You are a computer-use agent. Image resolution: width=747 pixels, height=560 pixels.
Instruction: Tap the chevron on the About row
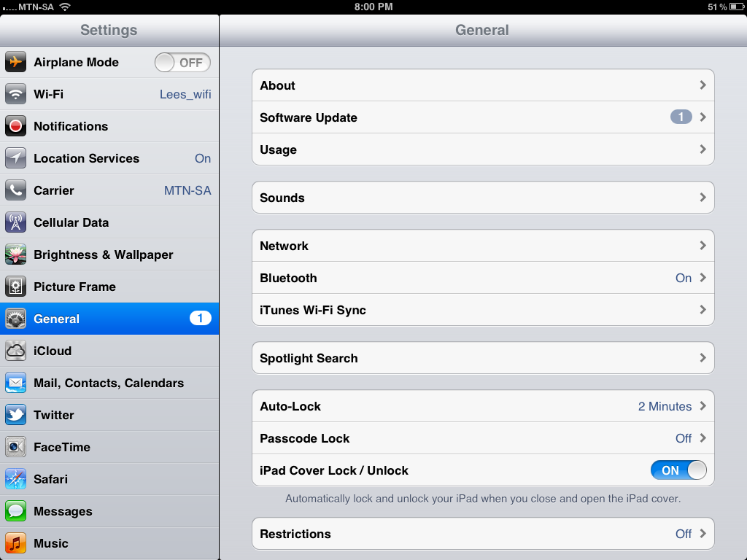(703, 85)
